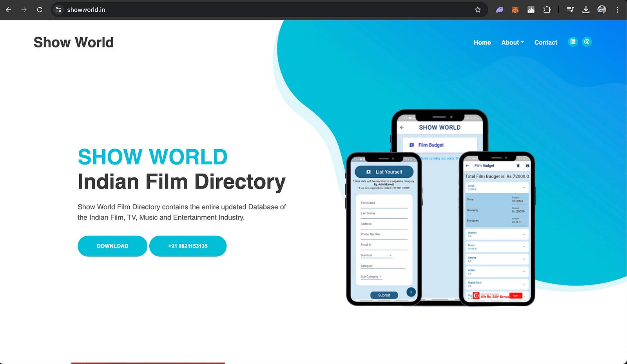Viewport: 627px width, 364px height.
Task: Go back using the browser back arrow
Action: [x=8, y=10]
